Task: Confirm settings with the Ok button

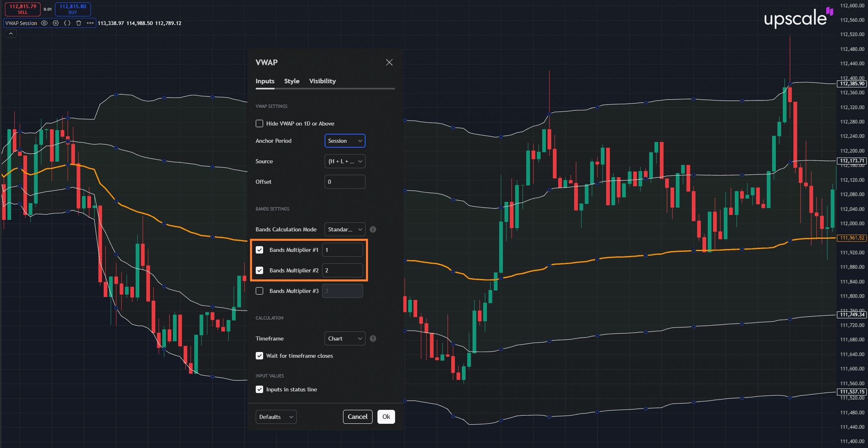Action: point(386,417)
